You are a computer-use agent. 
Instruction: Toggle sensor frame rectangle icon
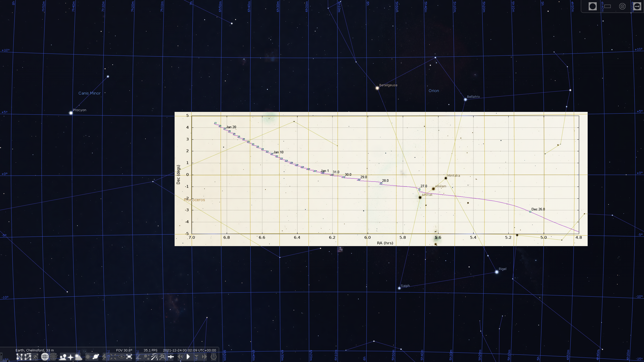pos(608,6)
